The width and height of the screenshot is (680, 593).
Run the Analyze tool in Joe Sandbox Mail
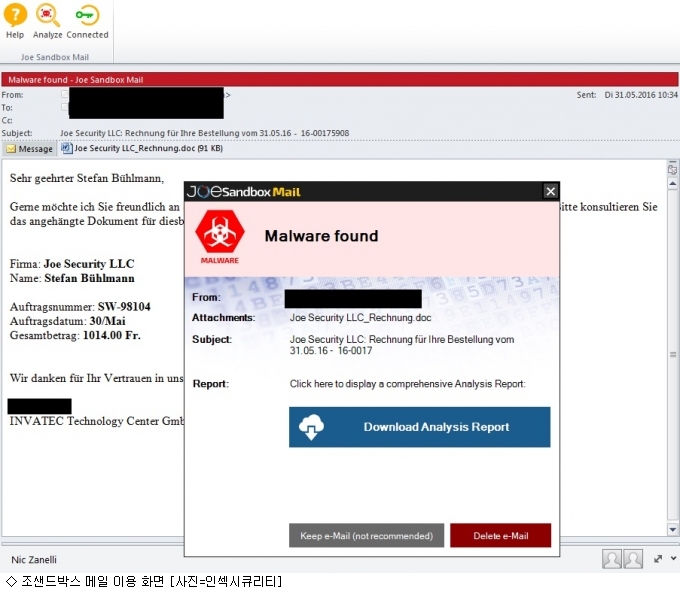[47, 21]
